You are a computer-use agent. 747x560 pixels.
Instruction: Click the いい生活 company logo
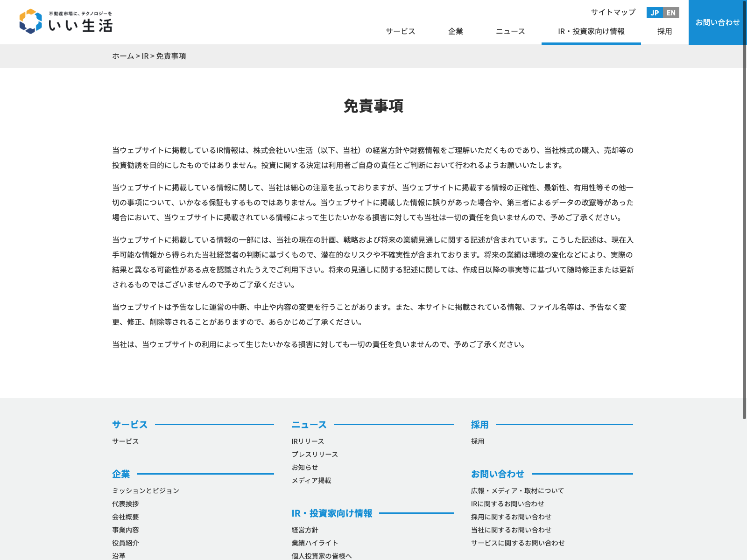point(66,22)
